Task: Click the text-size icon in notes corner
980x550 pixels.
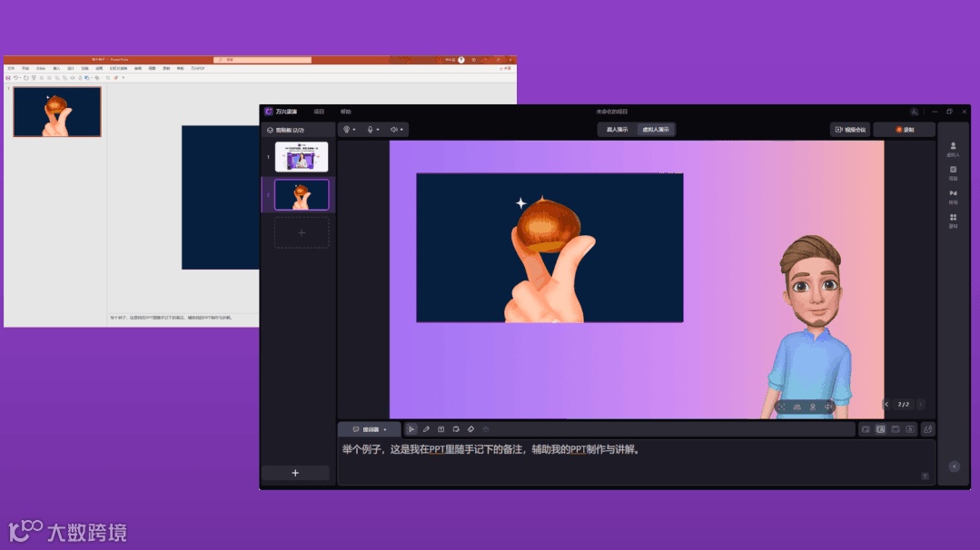Action: [925, 476]
